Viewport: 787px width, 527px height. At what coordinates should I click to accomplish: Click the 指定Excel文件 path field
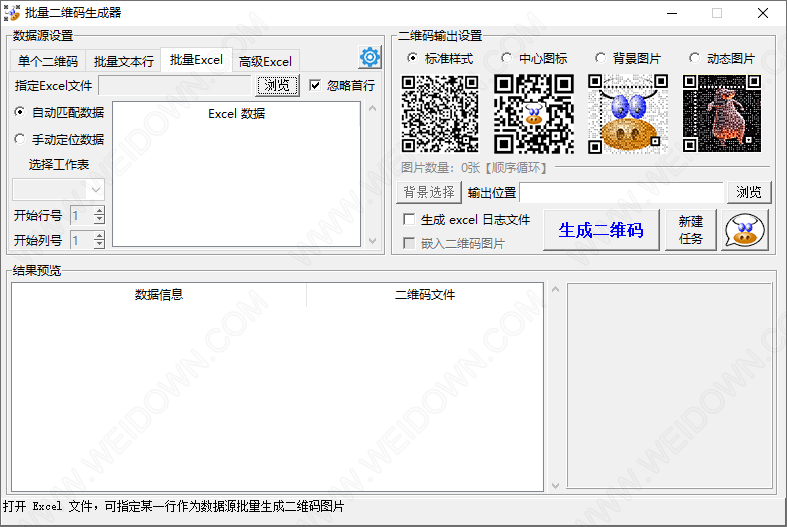tap(175, 85)
